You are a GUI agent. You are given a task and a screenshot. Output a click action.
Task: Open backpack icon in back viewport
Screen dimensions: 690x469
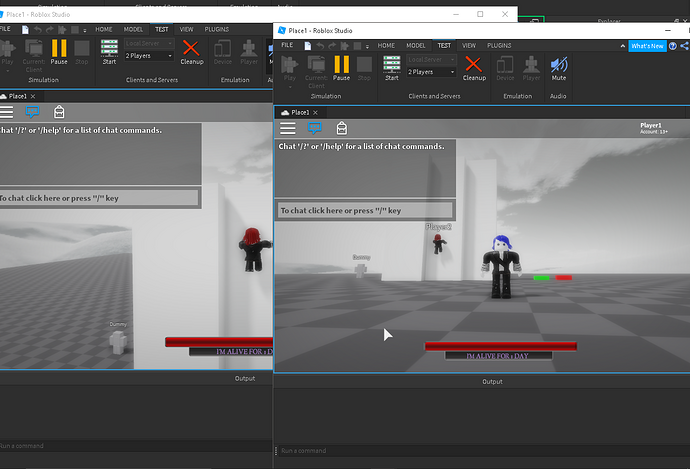[59, 112]
